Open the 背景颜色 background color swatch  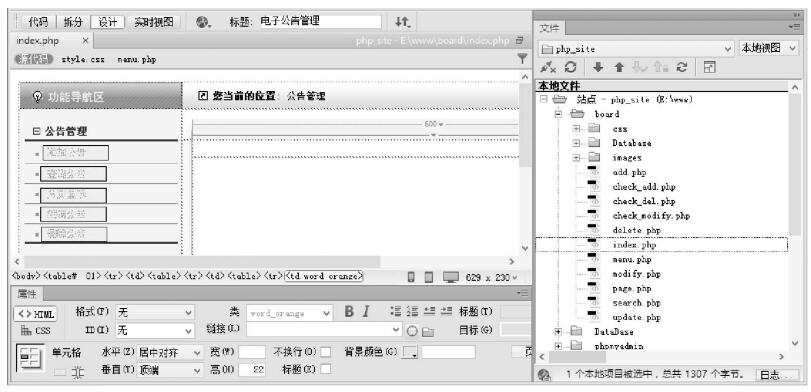point(410,352)
